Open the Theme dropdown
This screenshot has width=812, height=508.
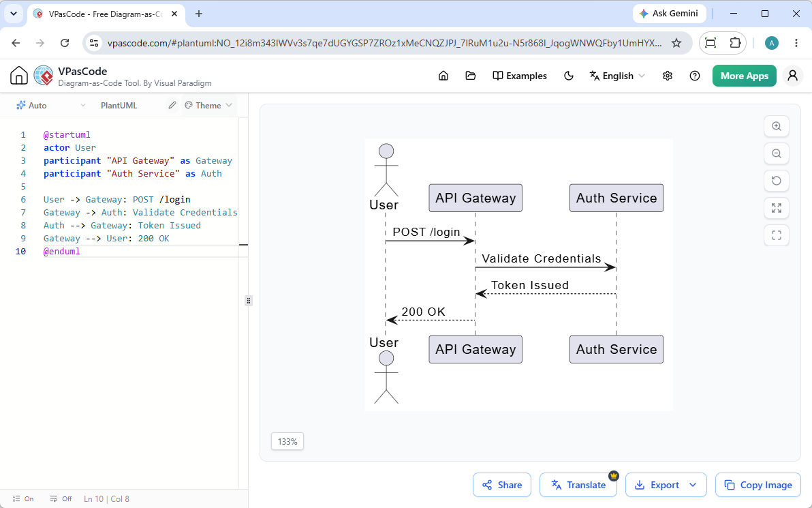point(208,105)
